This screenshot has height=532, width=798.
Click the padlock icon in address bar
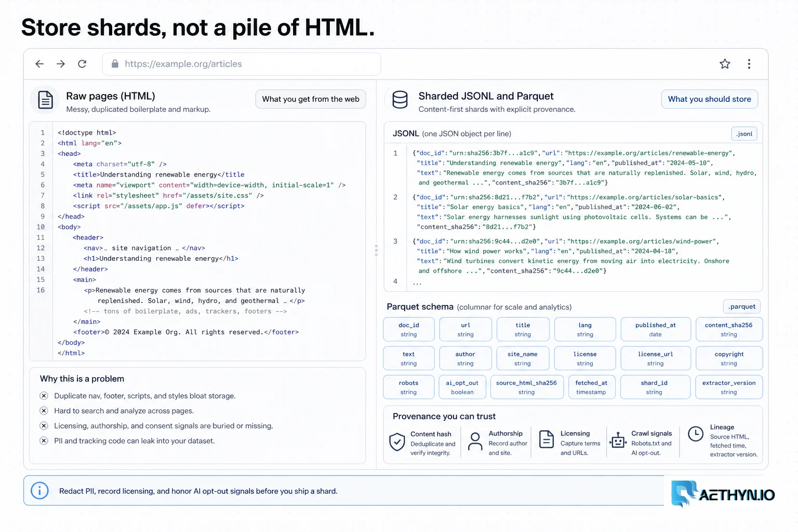(114, 64)
